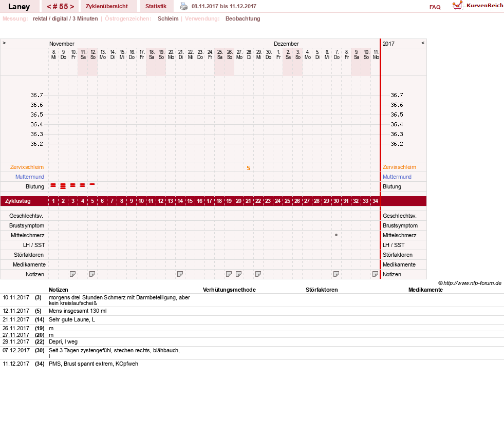Click the Zyklustag row label
This screenshot has width=504, height=437.
pos(18,201)
